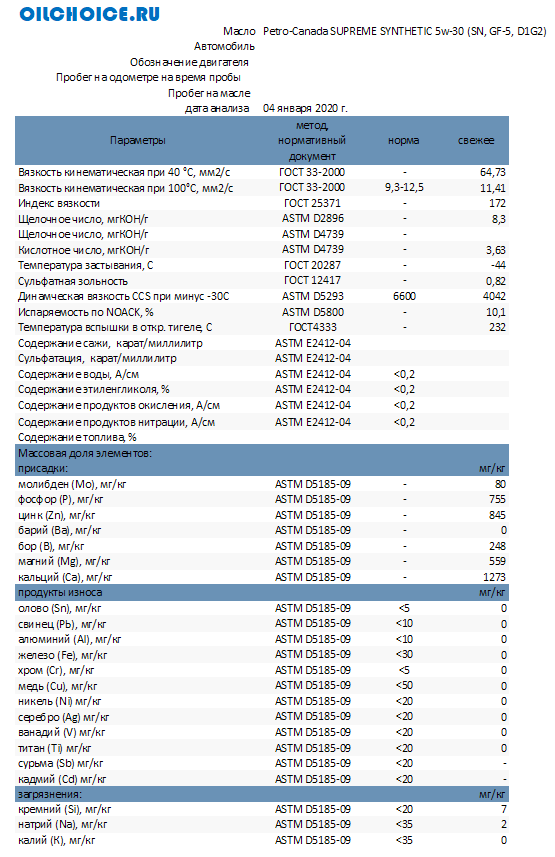This screenshot has width=555, height=857.
Task: Click the норма column header
Action: [x=404, y=140]
